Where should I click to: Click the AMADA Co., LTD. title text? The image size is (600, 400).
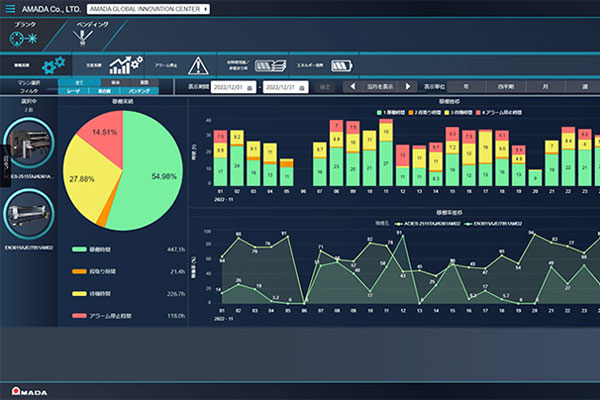(51, 9)
